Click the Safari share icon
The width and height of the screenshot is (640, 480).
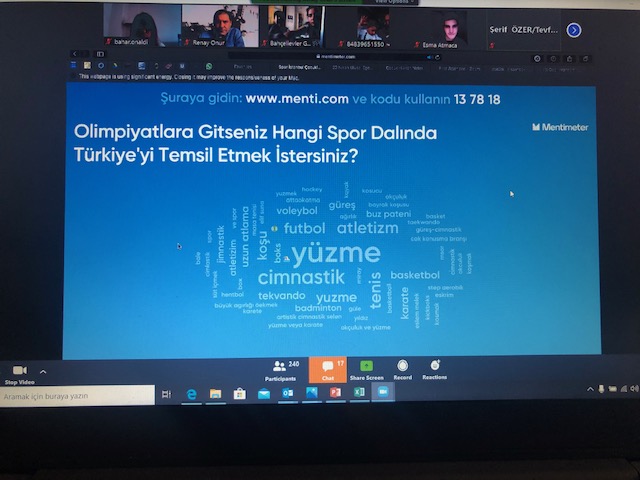[569, 59]
